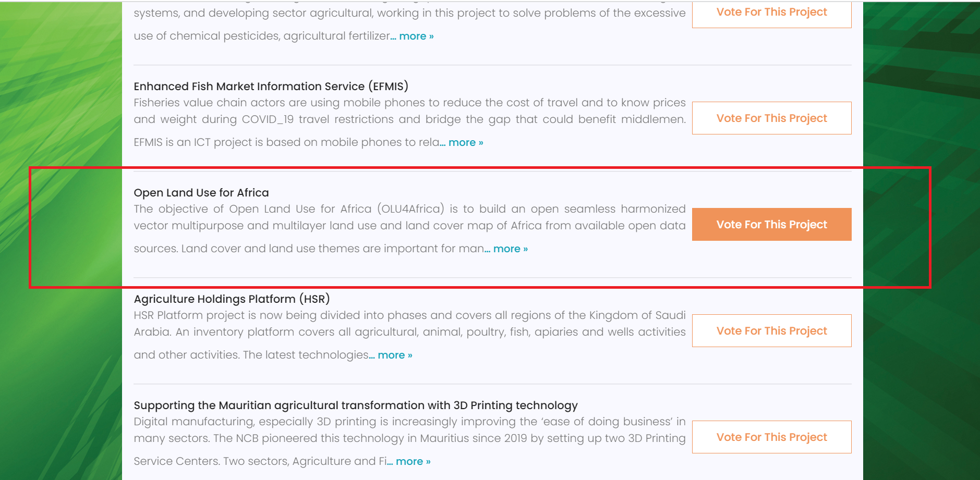Click the paragraph starting 'HSR Platform project is now'
Viewport: 980px width, 480px height.
click(409, 335)
